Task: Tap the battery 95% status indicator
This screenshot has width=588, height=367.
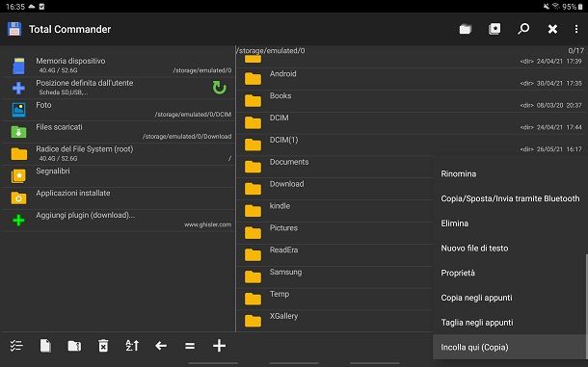Action: [x=573, y=7]
